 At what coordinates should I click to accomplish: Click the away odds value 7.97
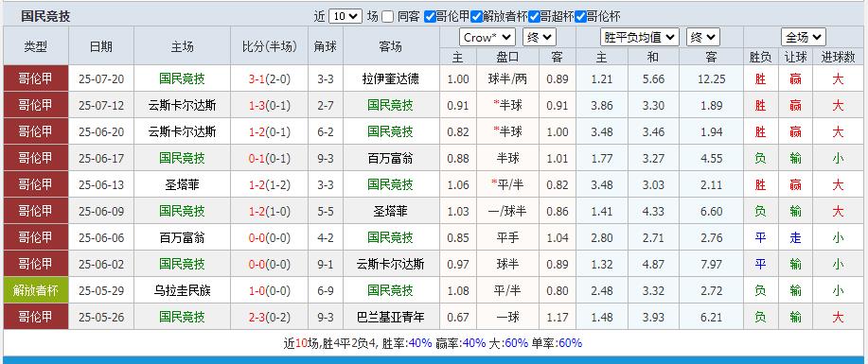(711, 264)
